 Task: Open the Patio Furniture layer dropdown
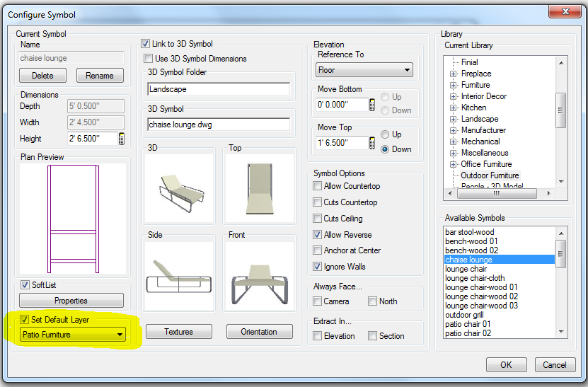(x=73, y=335)
